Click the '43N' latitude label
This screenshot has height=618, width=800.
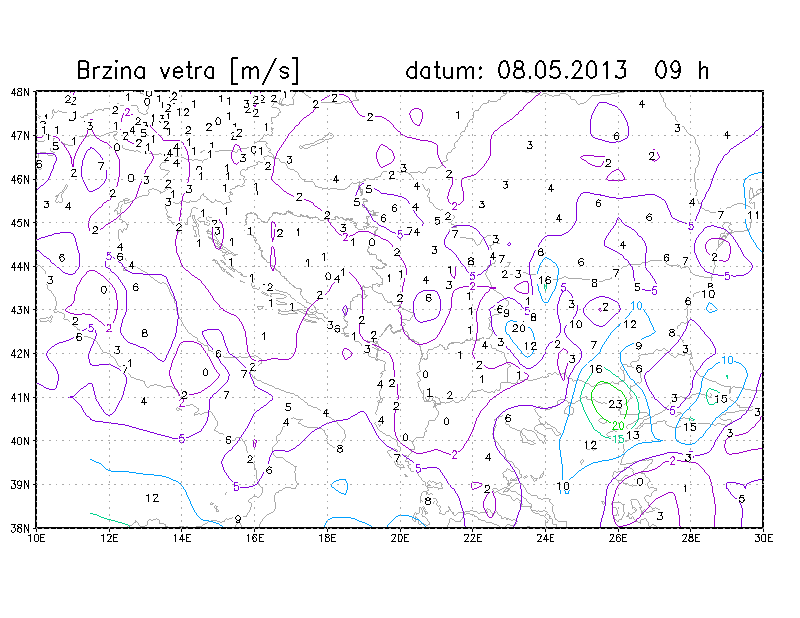point(20,310)
